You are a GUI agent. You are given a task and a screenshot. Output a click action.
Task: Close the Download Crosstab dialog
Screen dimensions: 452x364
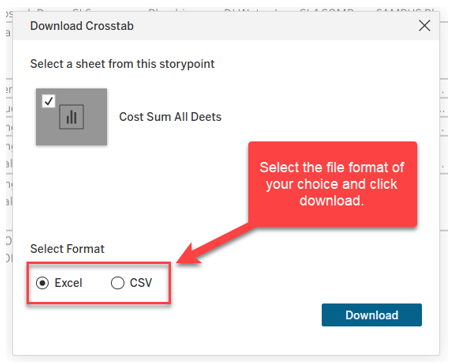tap(424, 26)
